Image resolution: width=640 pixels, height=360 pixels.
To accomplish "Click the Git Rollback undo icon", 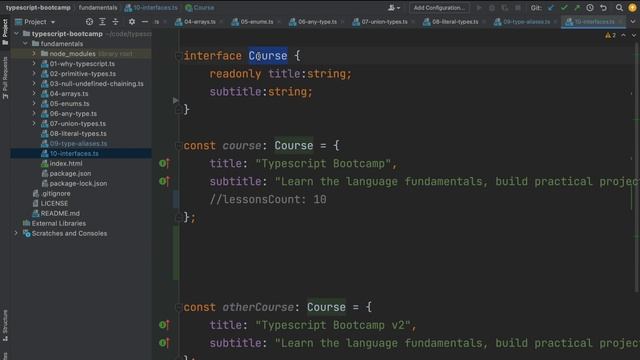I will (x=603, y=8).
